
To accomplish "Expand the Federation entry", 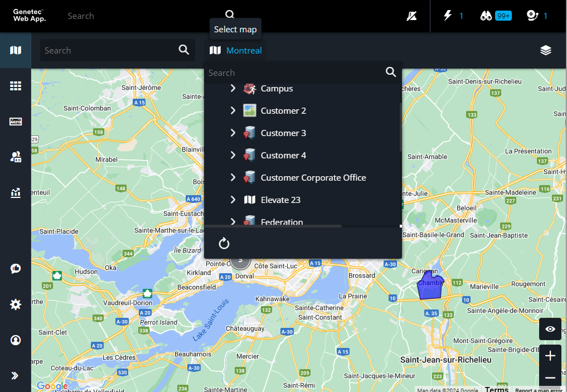I will click(233, 221).
